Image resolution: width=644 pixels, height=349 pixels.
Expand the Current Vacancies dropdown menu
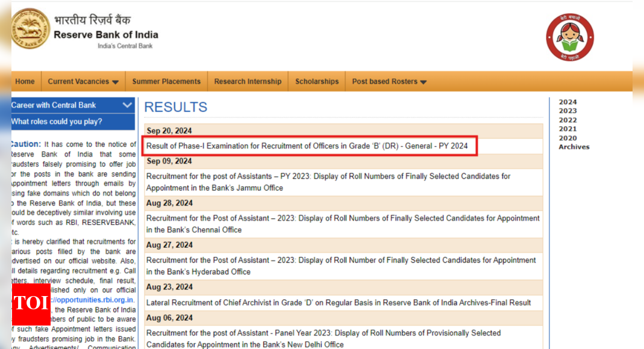tap(83, 81)
